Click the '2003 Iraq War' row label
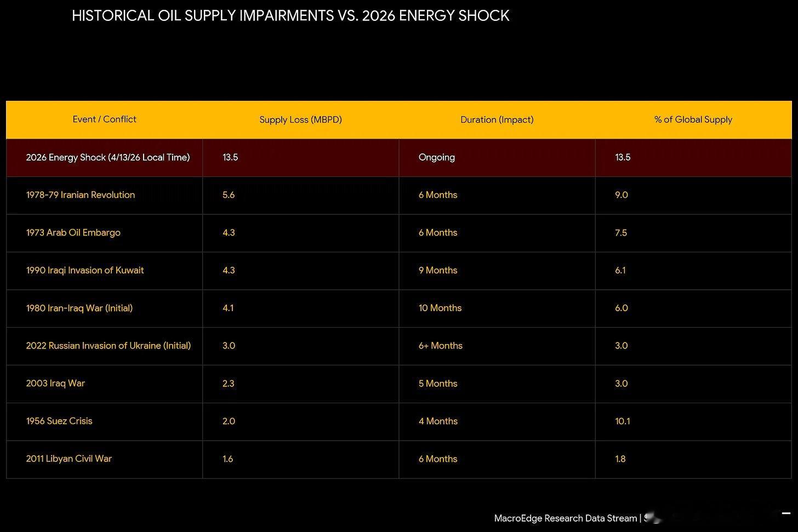The image size is (798, 532). point(55,384)
